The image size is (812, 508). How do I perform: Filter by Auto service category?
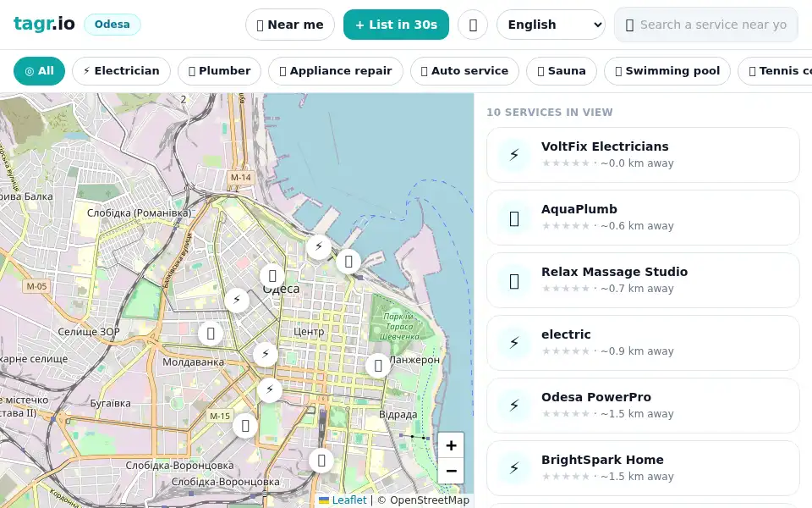tap(464, 71)
